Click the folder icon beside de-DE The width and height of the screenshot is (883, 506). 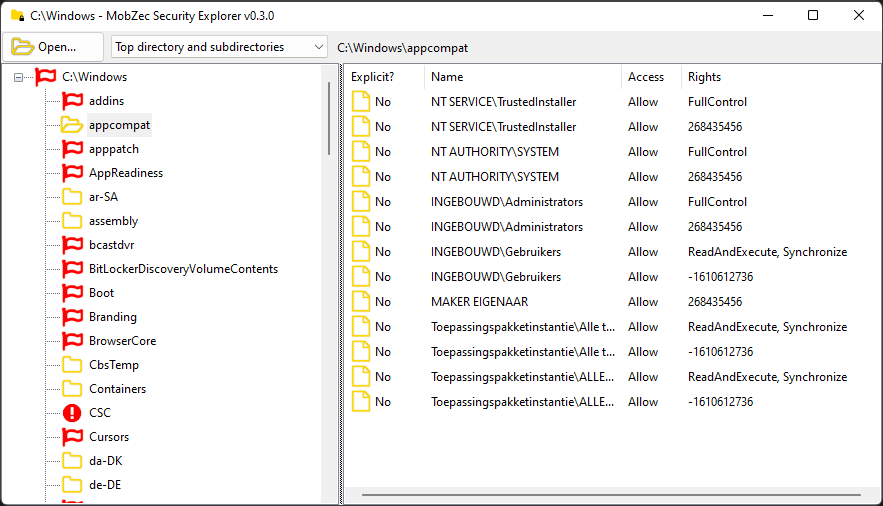[72, 485]
